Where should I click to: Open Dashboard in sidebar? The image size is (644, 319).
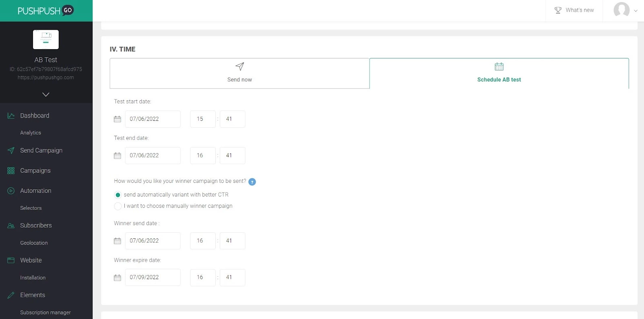tap(35, 116)
